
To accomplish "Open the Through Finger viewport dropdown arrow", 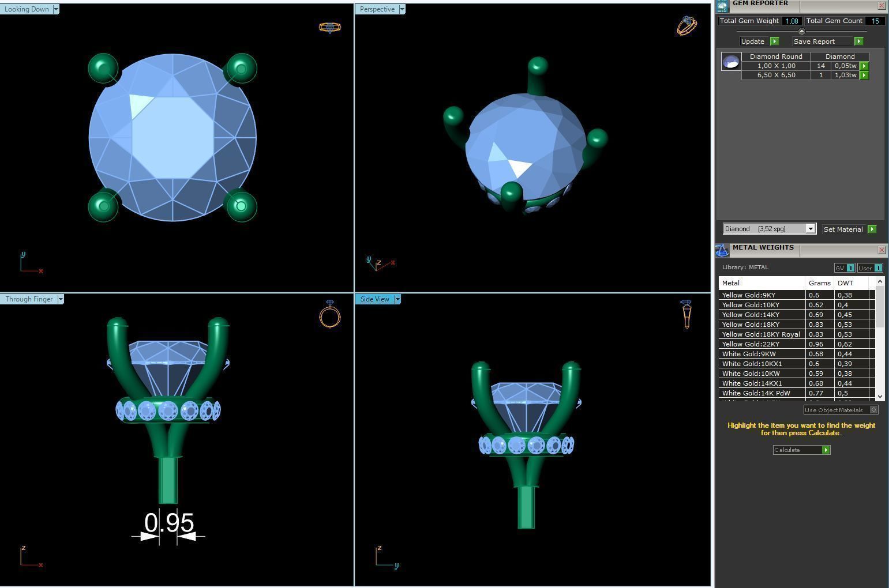I will [x=61, y=299].
